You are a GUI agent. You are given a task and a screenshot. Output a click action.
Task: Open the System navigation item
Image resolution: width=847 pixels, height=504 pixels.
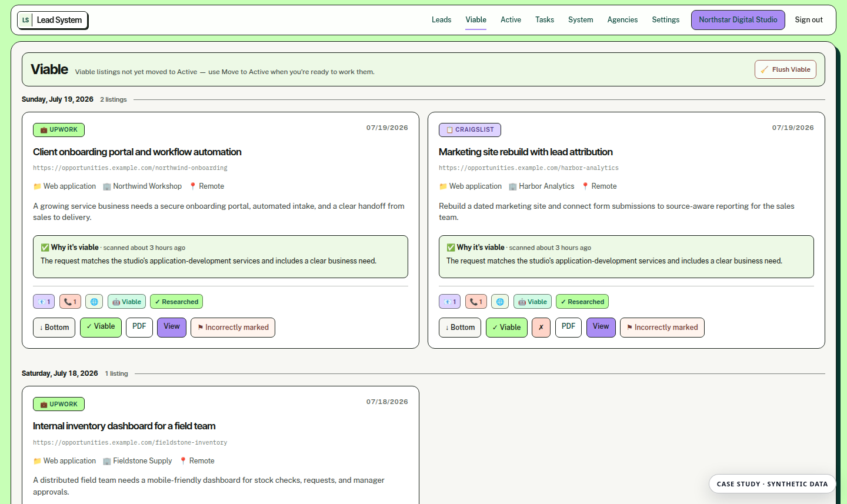pos(581,19)
